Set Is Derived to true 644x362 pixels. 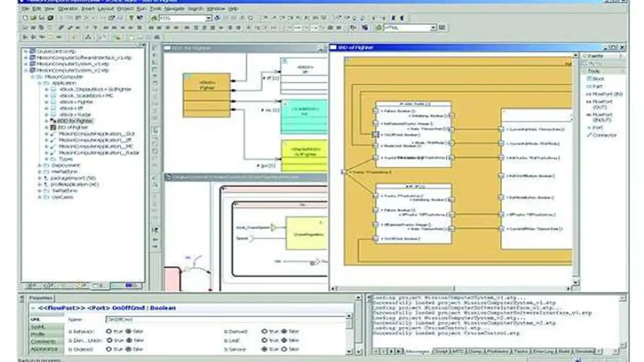(264, 331)
